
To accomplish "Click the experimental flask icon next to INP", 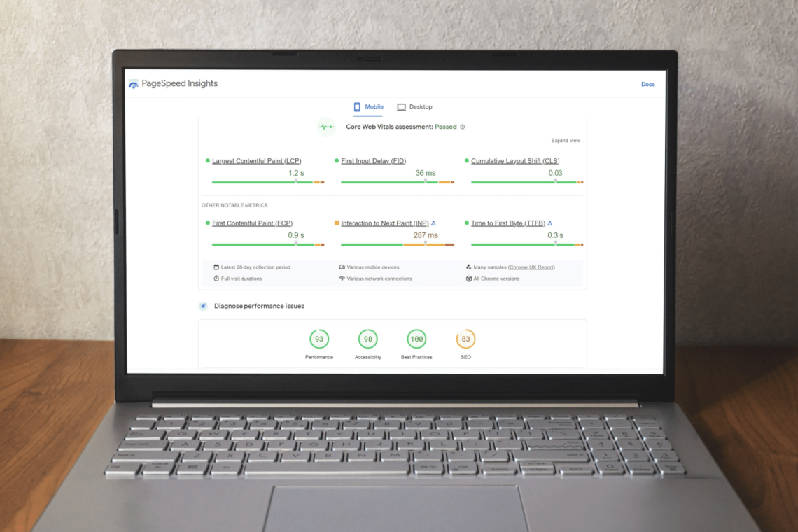I will 433,223.
